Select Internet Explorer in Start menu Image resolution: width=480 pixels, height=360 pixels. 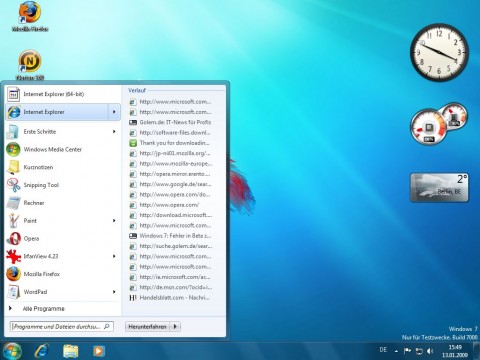[x=57, y=112]
